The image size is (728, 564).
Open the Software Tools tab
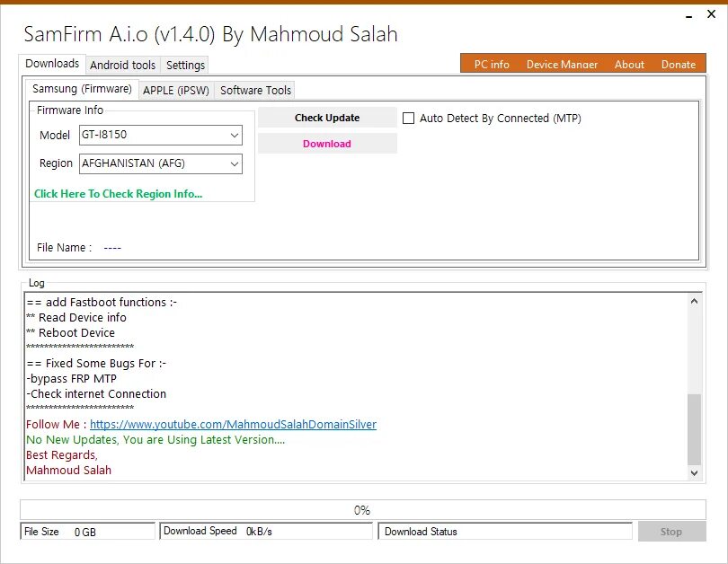(255, 90)
